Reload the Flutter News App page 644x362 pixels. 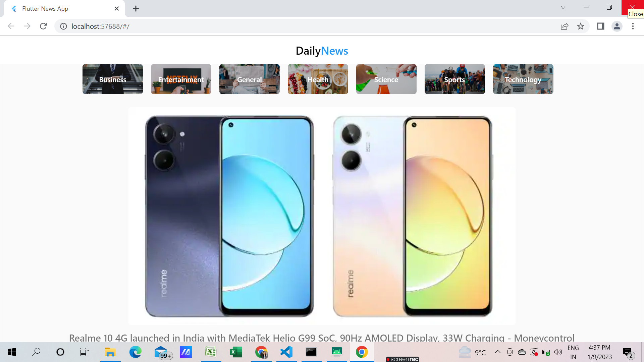coord(43,26)
